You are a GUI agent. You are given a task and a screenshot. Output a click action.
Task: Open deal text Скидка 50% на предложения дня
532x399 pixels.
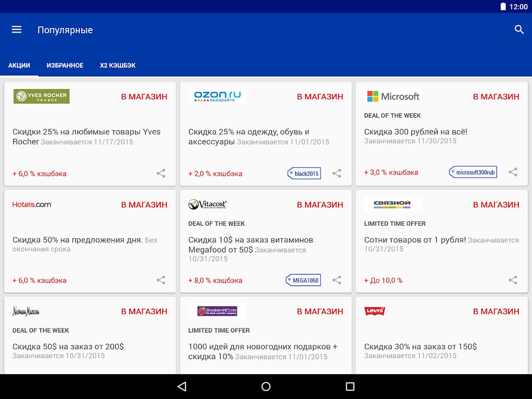pyautogui.click(x=78, y=240)
